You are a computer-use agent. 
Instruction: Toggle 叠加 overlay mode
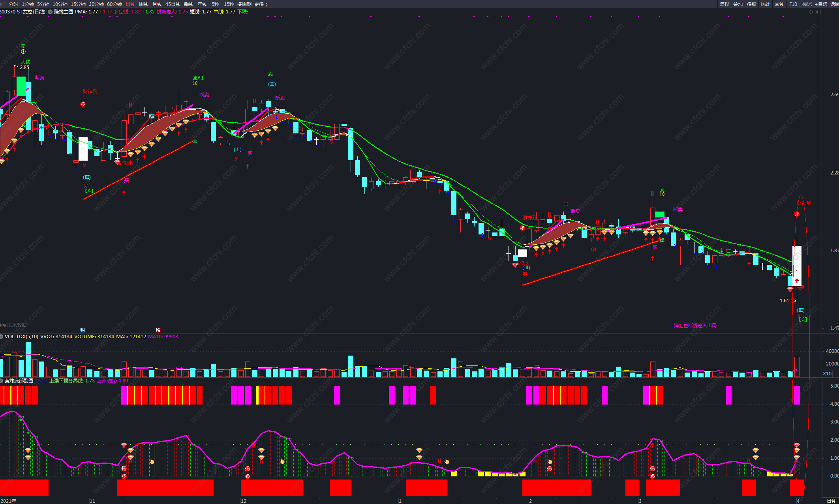point(738,4)
